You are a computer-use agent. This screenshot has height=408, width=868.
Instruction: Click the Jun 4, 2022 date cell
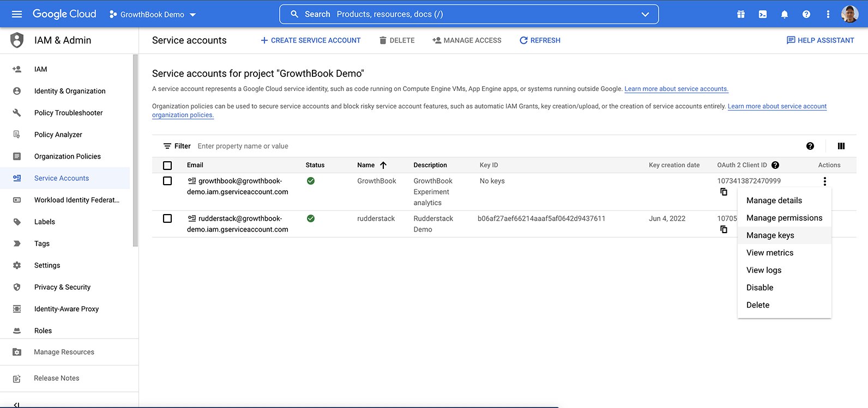(667, 218)
